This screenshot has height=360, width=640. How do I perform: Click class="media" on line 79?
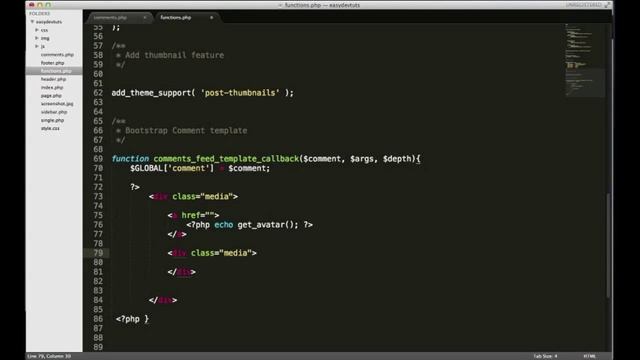click(221, 253)
